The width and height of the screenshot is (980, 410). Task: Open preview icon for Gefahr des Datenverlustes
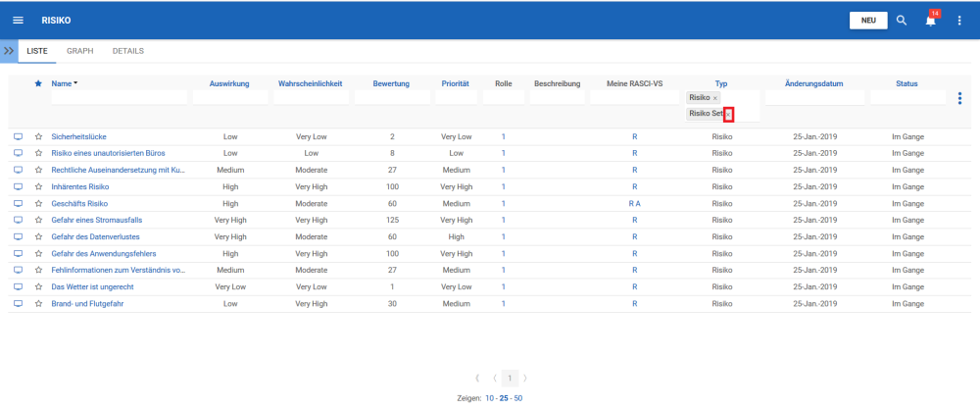click(18, 236)
